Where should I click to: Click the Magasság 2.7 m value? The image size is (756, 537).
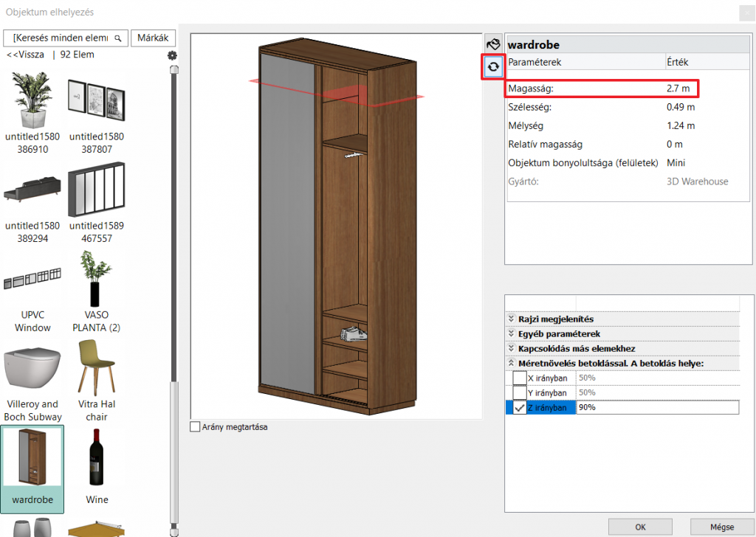[x=678, y=89]
